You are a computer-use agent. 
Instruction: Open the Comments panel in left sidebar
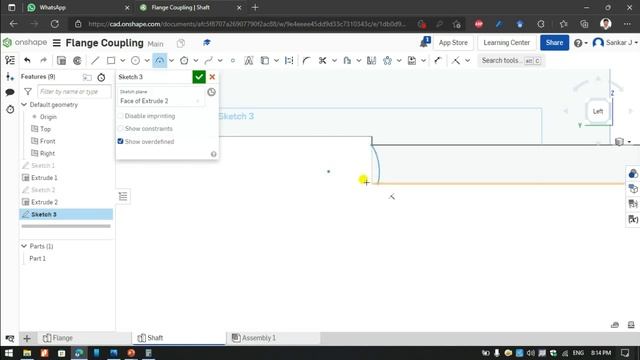[10, 92]
